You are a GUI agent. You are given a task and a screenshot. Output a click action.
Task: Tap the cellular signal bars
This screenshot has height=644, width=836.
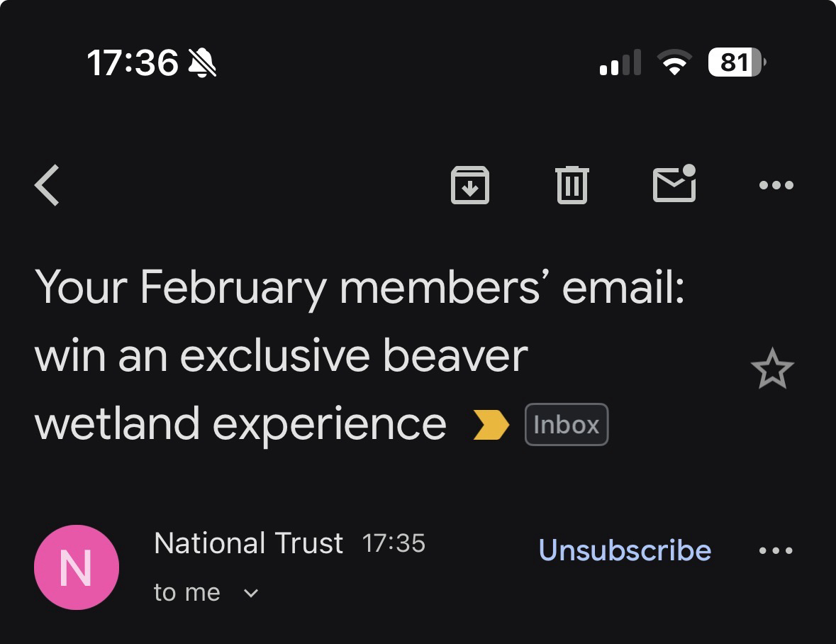pos(620,63)
